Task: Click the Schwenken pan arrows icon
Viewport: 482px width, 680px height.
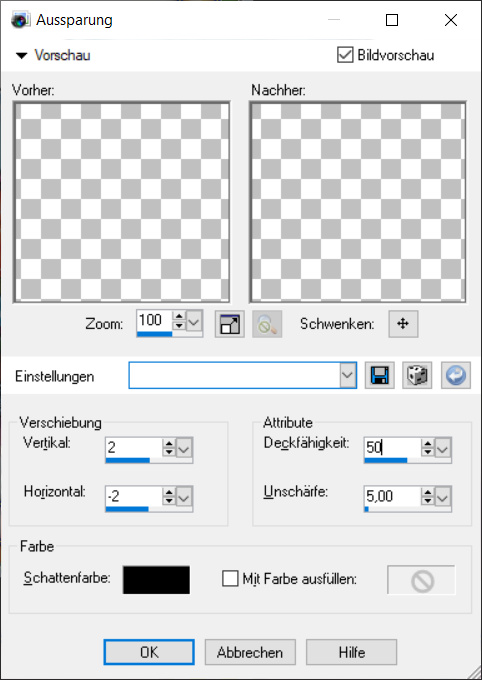Action: pyautogui.click(x=403, y=324)
